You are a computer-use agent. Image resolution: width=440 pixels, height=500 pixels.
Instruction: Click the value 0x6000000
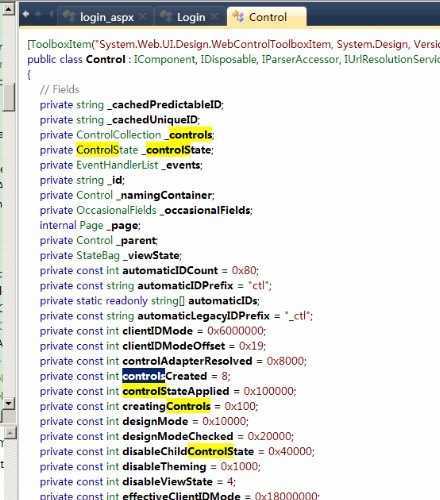pyautogui.click(x=235, y=331)
